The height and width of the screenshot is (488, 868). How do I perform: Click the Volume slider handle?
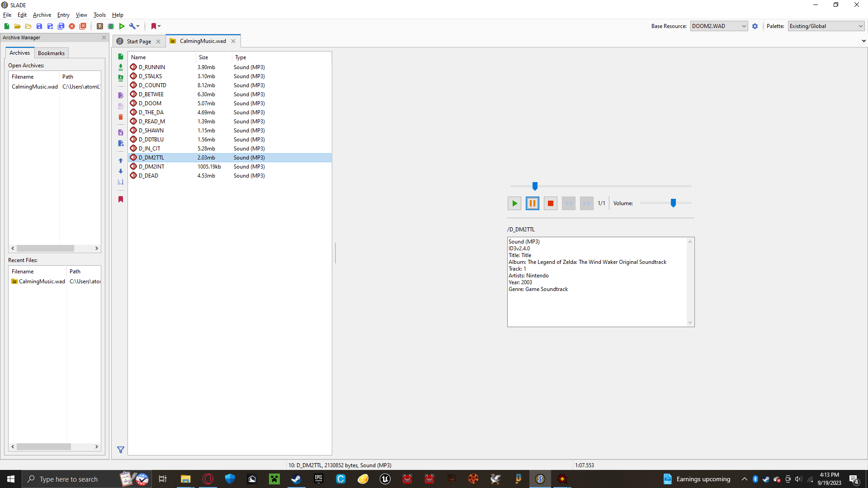pos(673,203)
